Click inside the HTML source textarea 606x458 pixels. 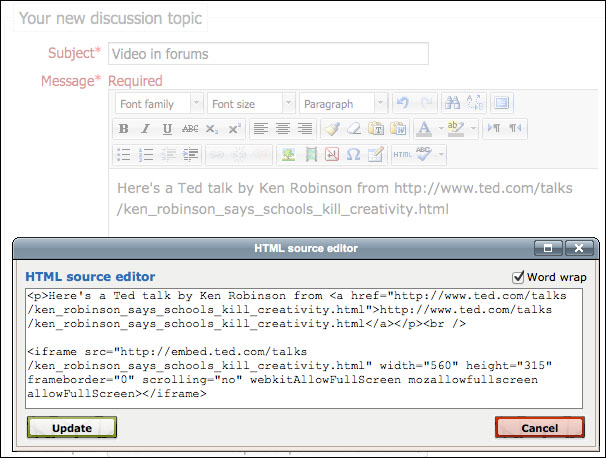point(304,349)
